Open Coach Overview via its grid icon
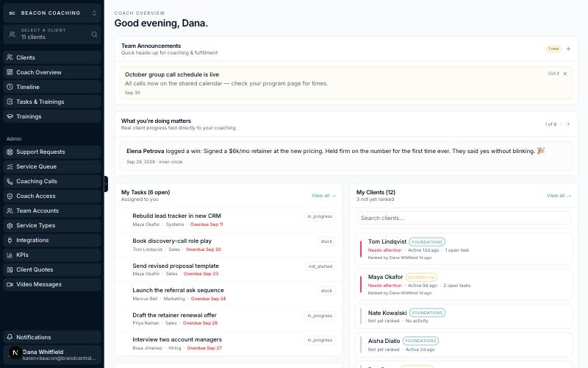The height and width of the screenshot is (368, 588). 10,72
